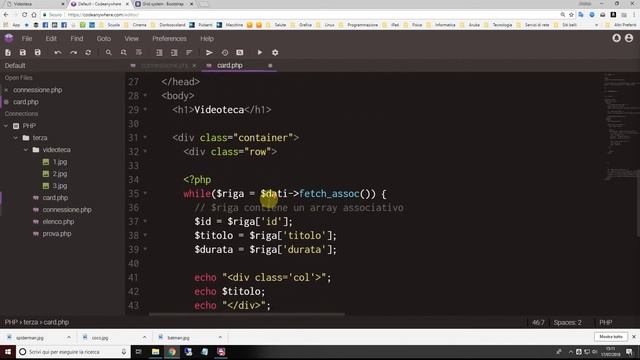Fold the while loop at line 35

click(145, 193)
